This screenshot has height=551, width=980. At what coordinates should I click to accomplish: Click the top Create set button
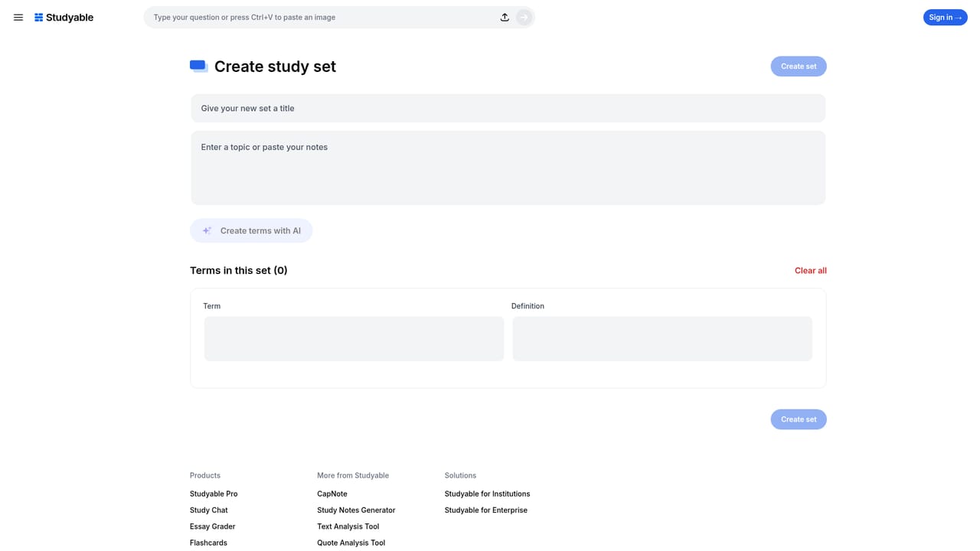pyautogui.click(x=799, y=67)
